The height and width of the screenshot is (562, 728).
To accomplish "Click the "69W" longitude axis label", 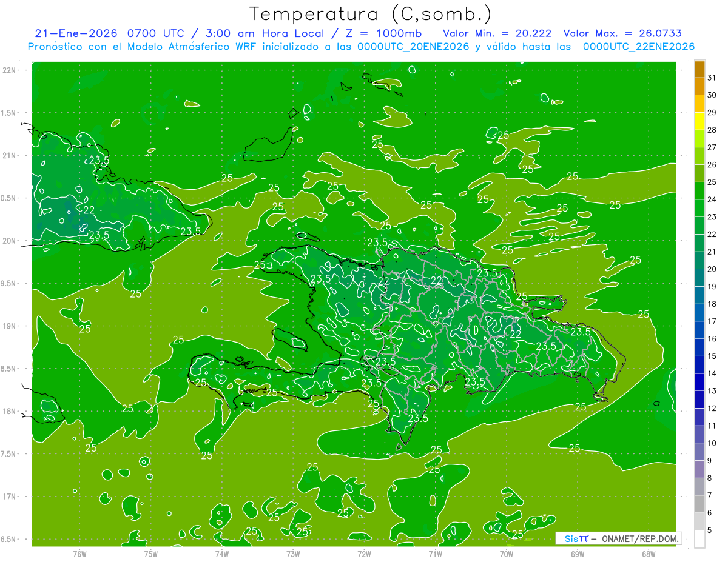I will click(578, 554).
